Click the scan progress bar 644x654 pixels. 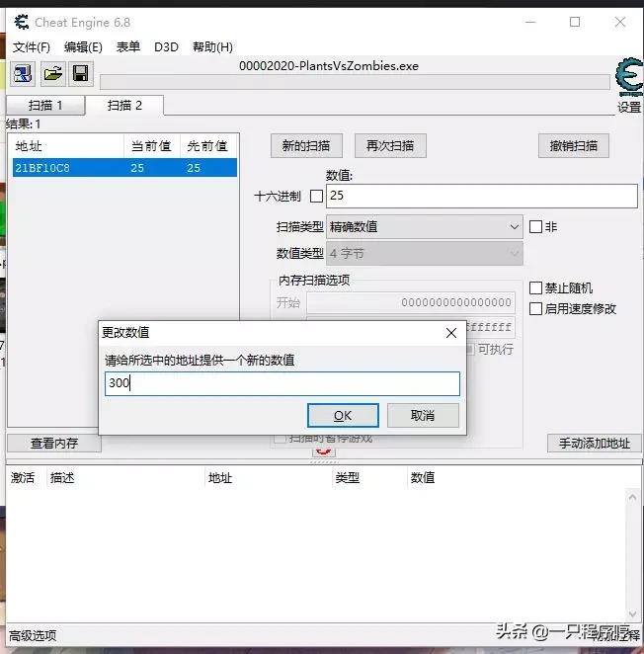pyautogui.click(x=355, y=82)
